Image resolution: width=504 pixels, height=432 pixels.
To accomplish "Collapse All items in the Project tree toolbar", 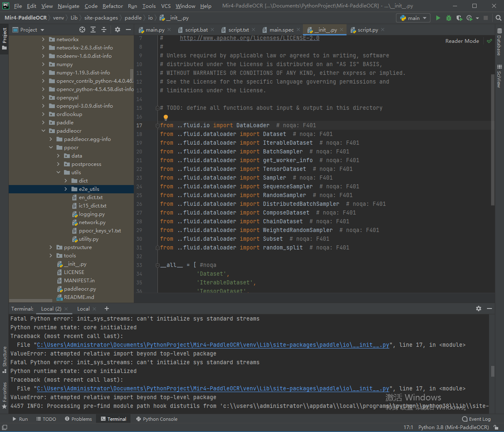I will click(103, 30).
